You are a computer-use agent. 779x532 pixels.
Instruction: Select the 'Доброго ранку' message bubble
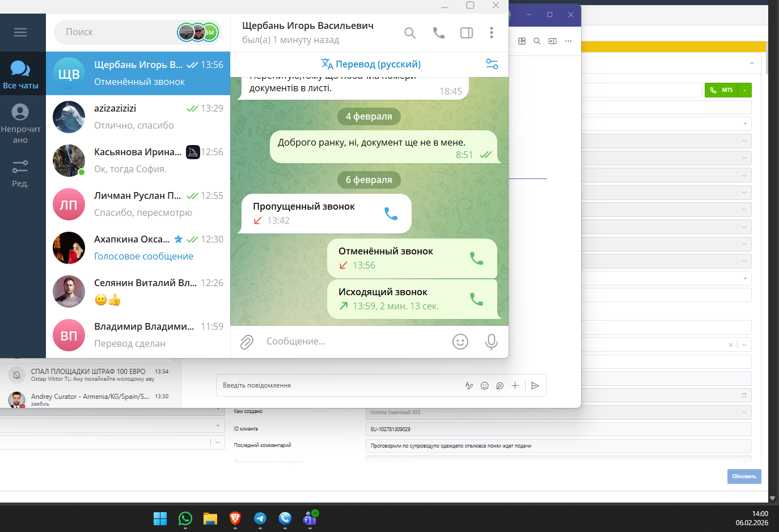[384, 147]
